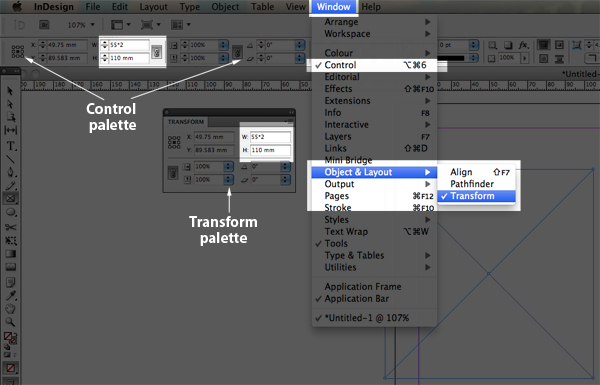Open Adobe Bridge via Br icon

point(44,25)
